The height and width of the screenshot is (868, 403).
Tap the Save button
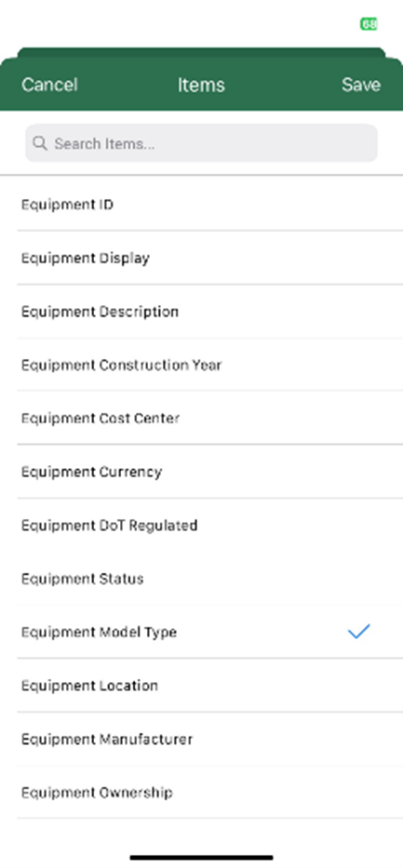pyautogui.click(x=361, y=85)
